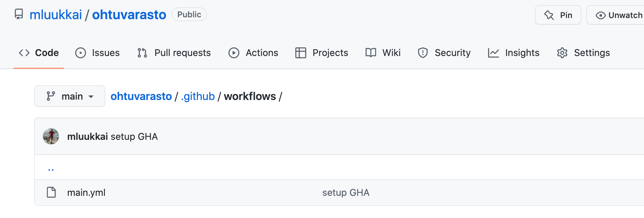Viewport: 644px width, 218px height.
Task: Click the repository book icon beside mluukkai
Action: click(19, 14)
